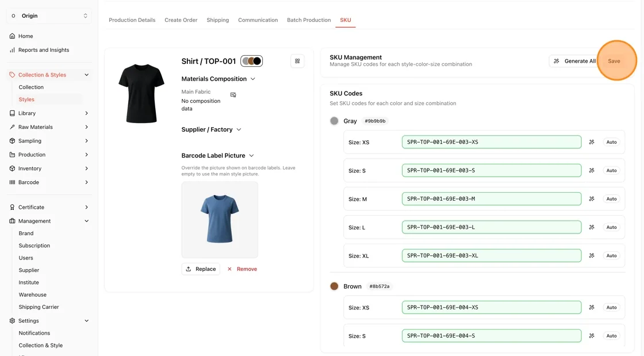Click the Brown color dot

(x=334, y=286)
